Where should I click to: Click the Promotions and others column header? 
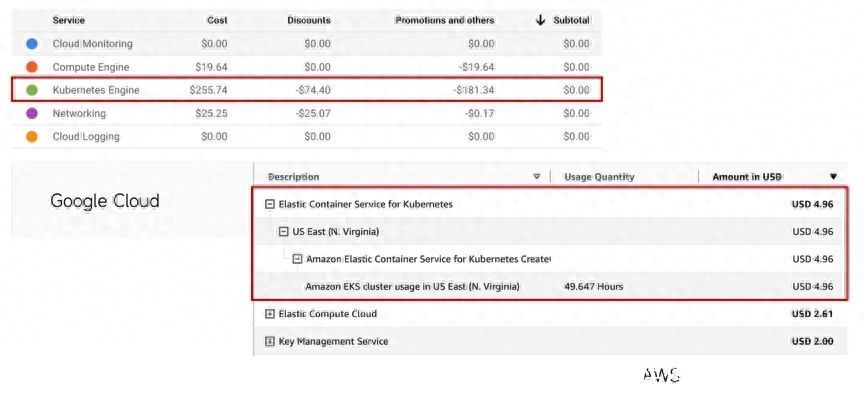pos(445,20)
